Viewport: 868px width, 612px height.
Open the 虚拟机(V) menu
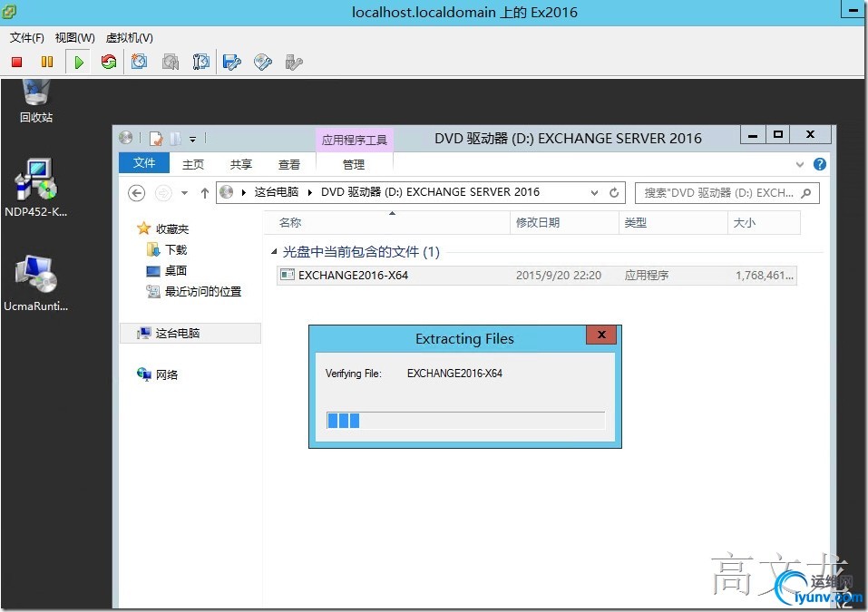click(129, 38)
